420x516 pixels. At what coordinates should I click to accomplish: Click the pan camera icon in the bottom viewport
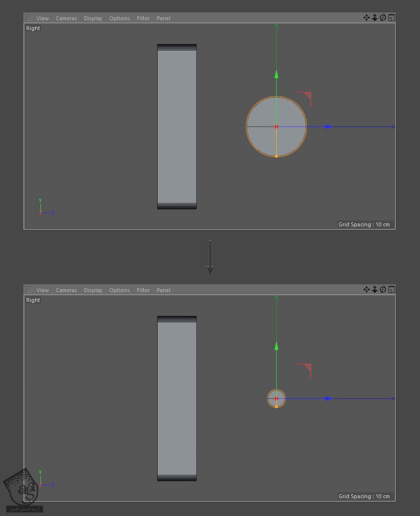pyautogui.click(x=366, y=290)
